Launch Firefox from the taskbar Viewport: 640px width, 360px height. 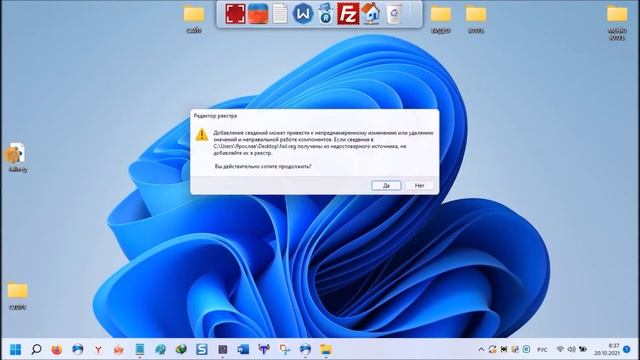point(57,349)
